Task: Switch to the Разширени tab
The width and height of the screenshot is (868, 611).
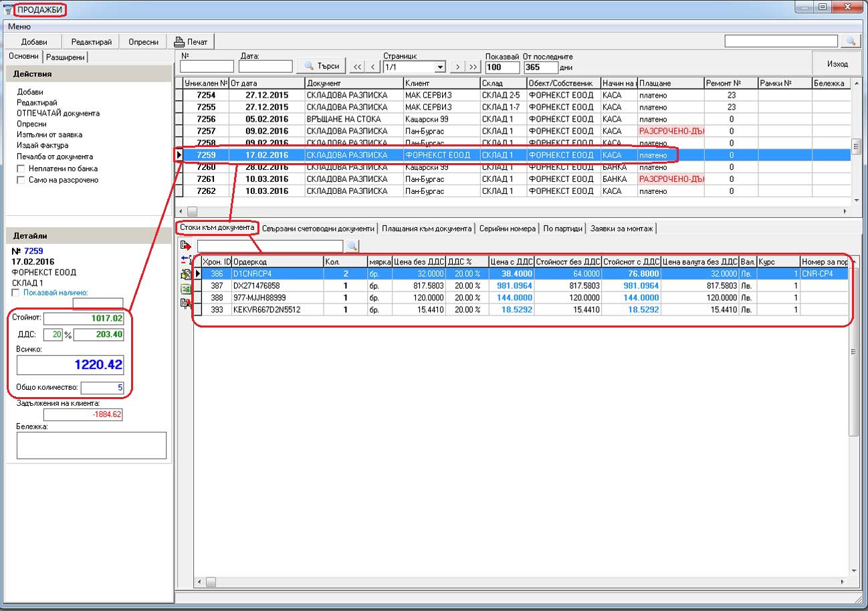Action: tap(65, 57)
